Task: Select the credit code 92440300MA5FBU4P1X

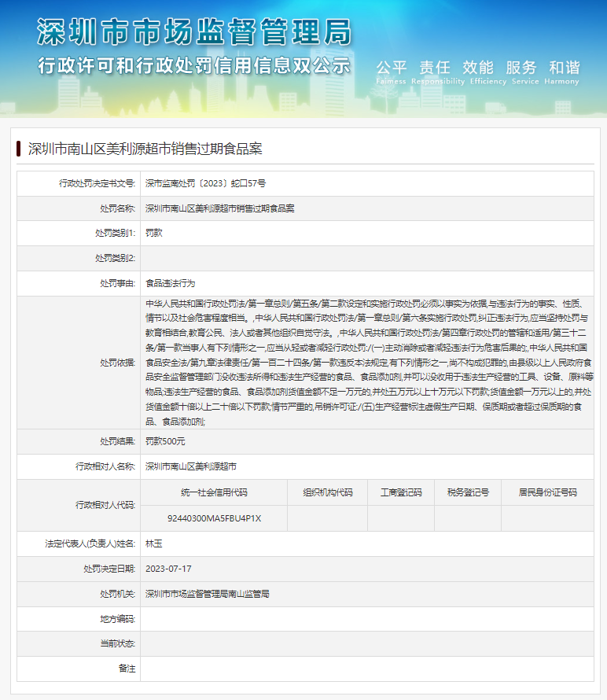Action: [x=214, y=518]
